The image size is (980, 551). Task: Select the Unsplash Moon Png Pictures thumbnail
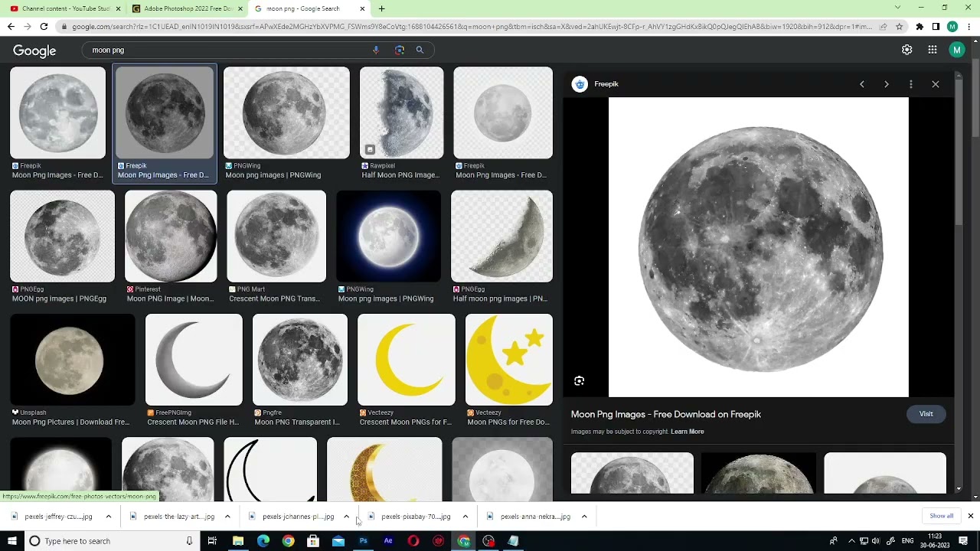[x=73, y=360]
